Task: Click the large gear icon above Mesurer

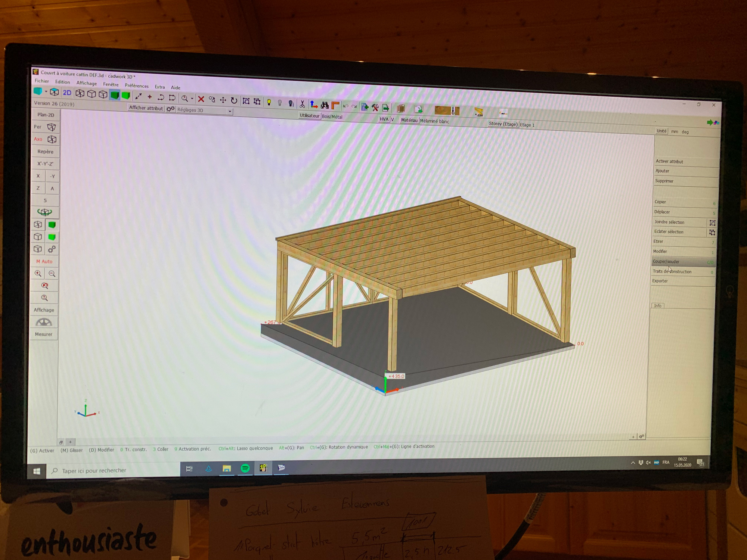Action: click(x=44, y=322)
